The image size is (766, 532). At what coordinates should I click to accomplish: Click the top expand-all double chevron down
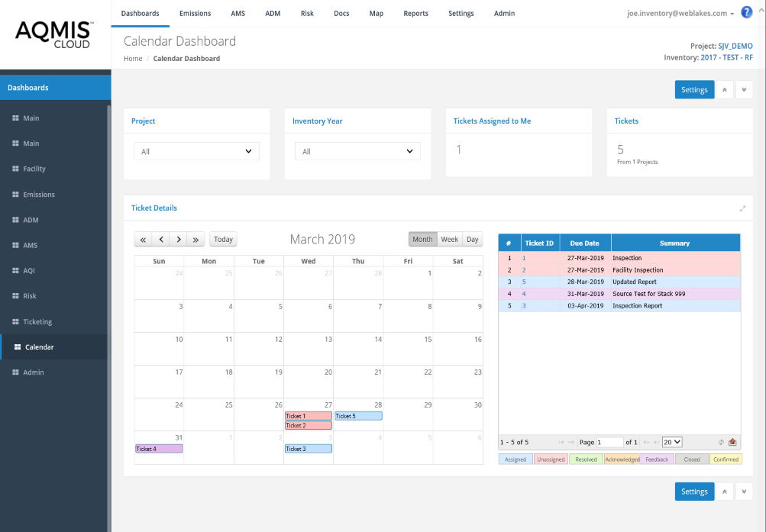pyautogui.click(x=744, y=90)
